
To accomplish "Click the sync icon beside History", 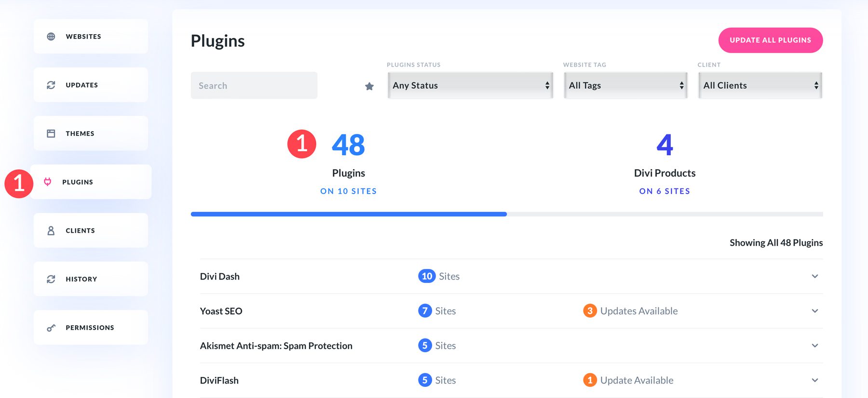I will tap(51, 279).
